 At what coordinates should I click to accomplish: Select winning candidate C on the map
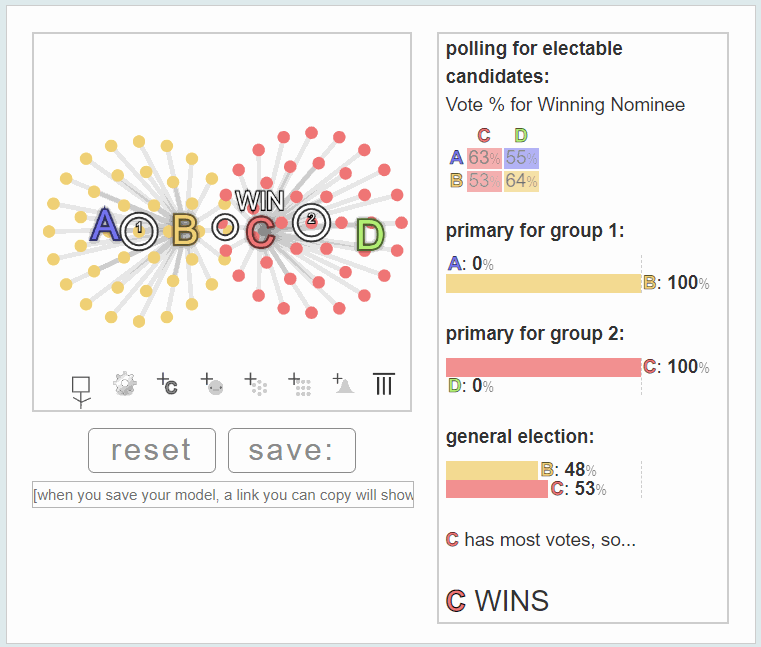click(x=260, y=232)
